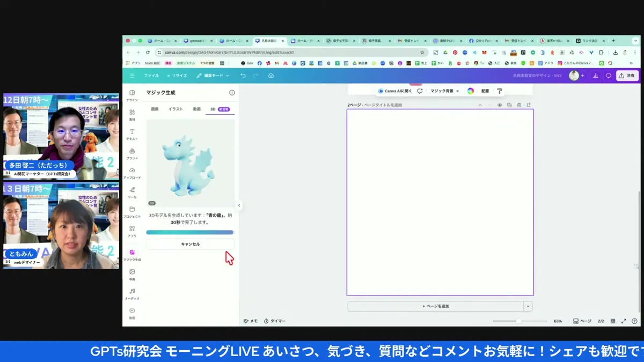Click the zoom slider handle
Image resolution: width=644 pixels, height=362 pixels.
518,321
